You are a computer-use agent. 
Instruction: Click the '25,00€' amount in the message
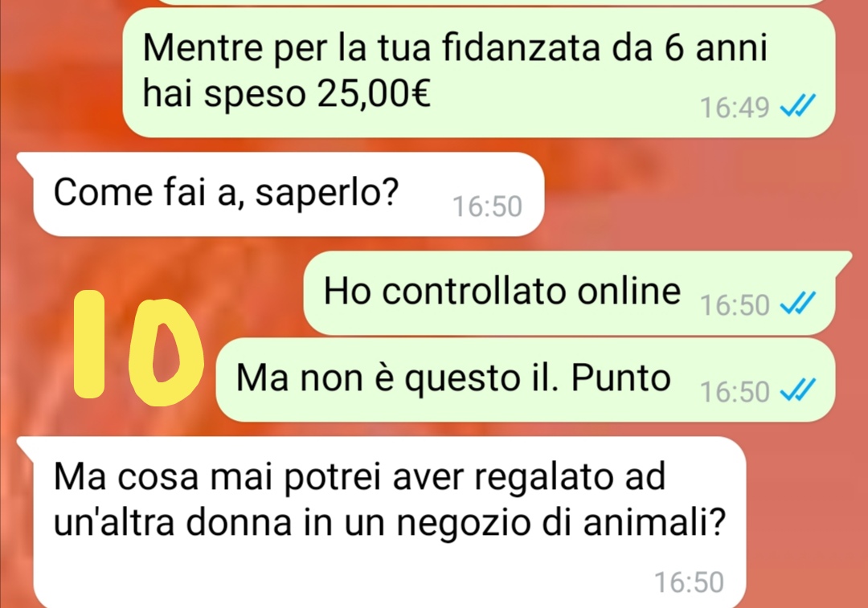pos(374,93)
